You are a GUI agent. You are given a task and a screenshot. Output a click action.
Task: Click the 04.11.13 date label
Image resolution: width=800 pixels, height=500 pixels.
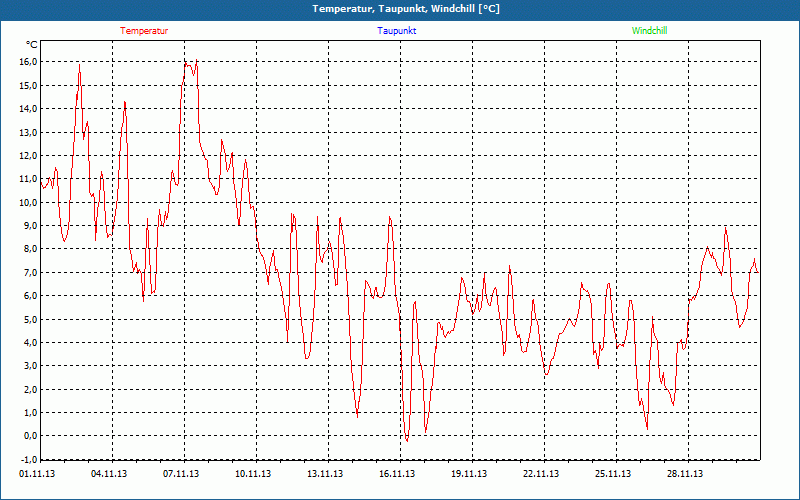(x=109, y=474)
